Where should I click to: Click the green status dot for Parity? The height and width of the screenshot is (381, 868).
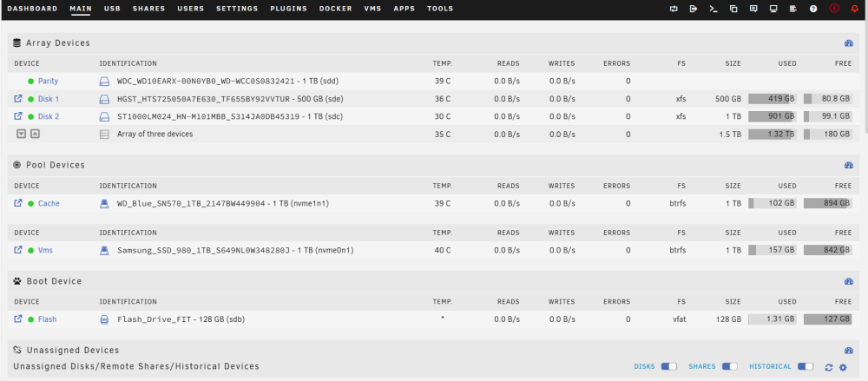(31, 82)
